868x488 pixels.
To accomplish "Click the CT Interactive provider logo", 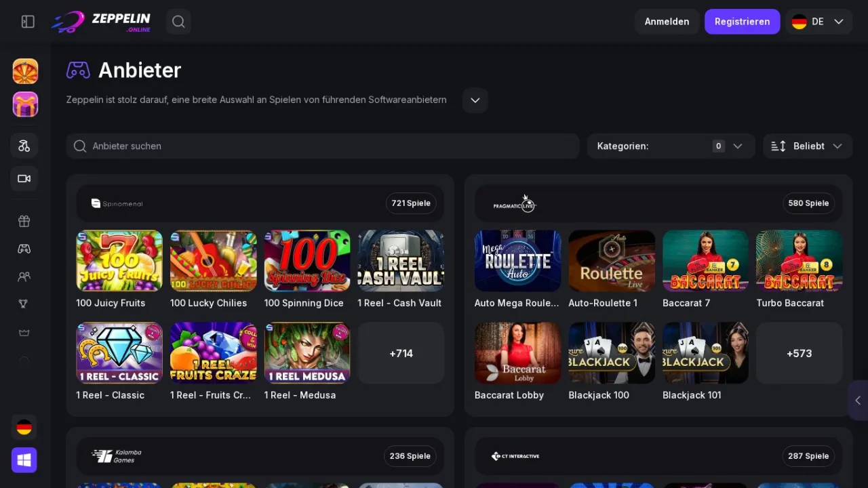I will (515, 456).
